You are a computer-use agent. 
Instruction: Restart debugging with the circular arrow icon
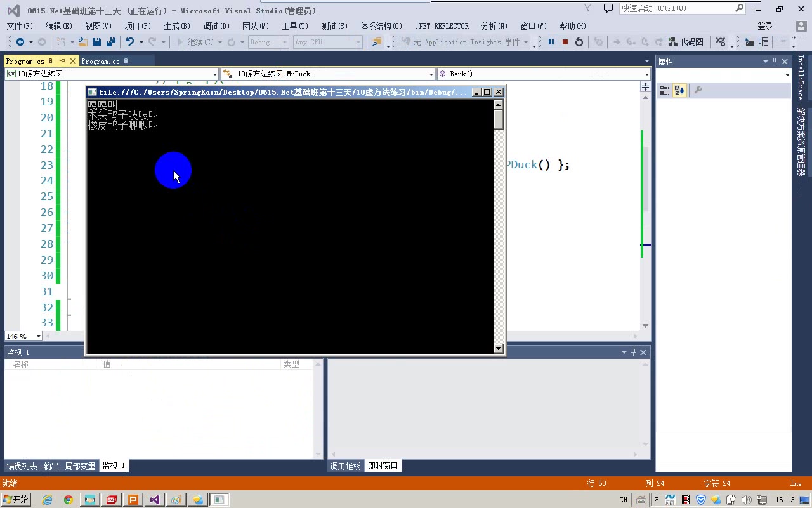coord(579,42)
